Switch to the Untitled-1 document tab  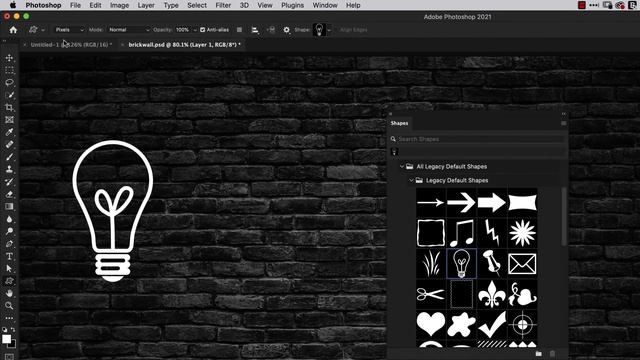coord(71,44)
